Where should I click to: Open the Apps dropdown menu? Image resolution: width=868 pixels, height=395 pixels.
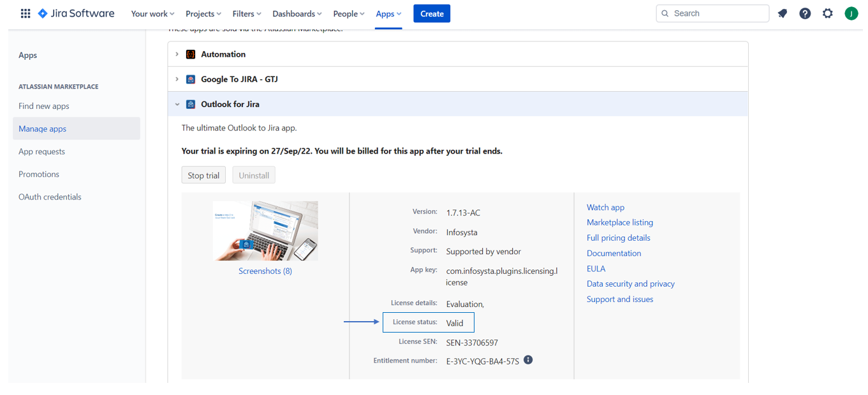click(x=388, y=13)
